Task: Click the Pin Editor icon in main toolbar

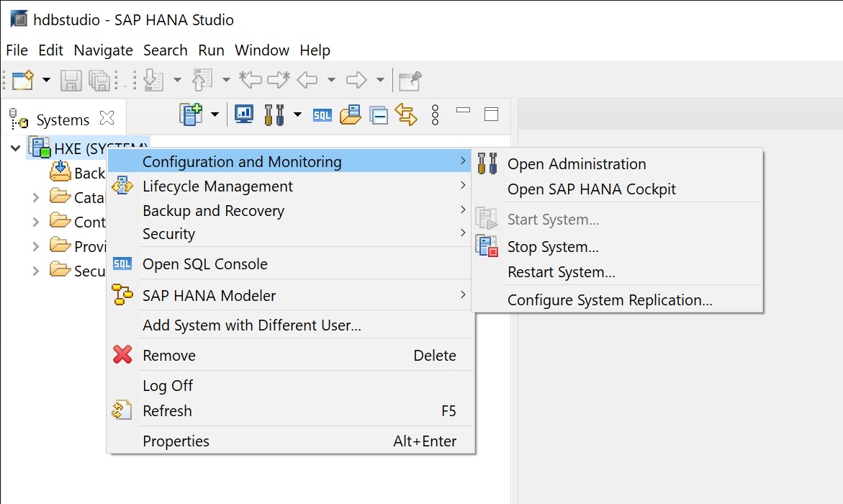Action: pyautogui.click(x=410, y=80)
